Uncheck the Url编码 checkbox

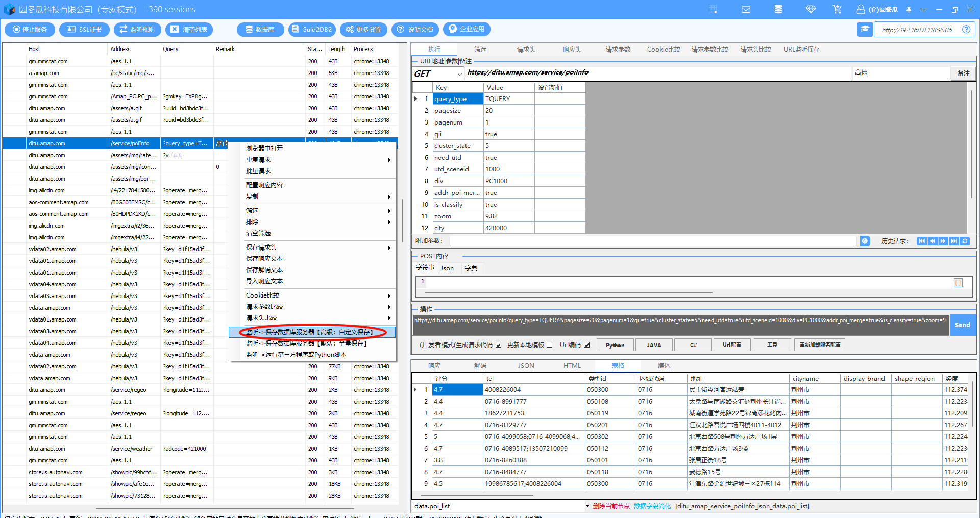[587, 345]
